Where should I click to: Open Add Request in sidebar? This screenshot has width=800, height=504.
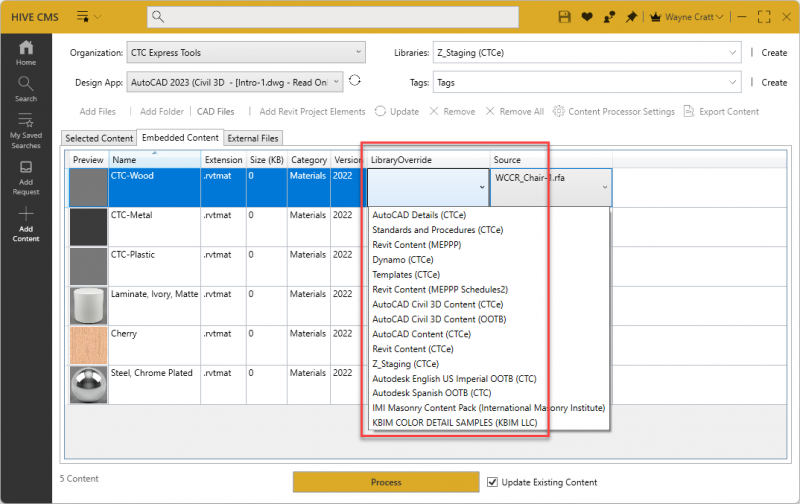(26, 178)
